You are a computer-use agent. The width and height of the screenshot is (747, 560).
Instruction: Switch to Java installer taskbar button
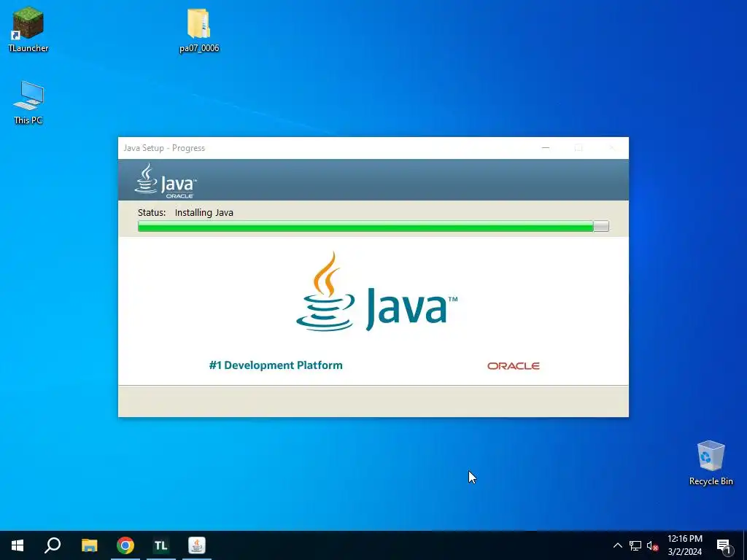[197, 545]
